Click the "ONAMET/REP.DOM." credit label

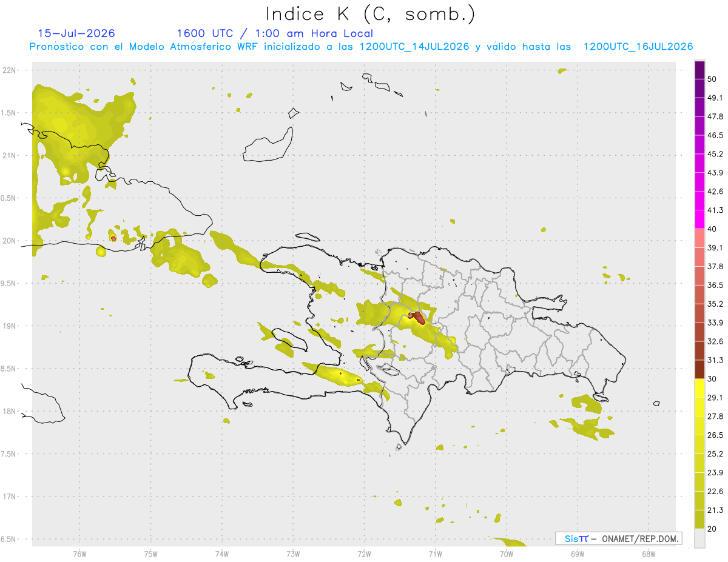[x=639, y=538]
